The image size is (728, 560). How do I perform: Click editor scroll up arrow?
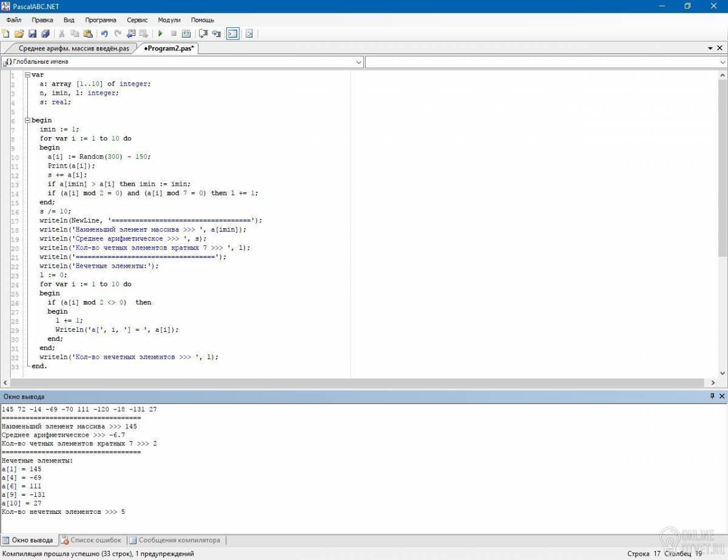pos(723,74)
